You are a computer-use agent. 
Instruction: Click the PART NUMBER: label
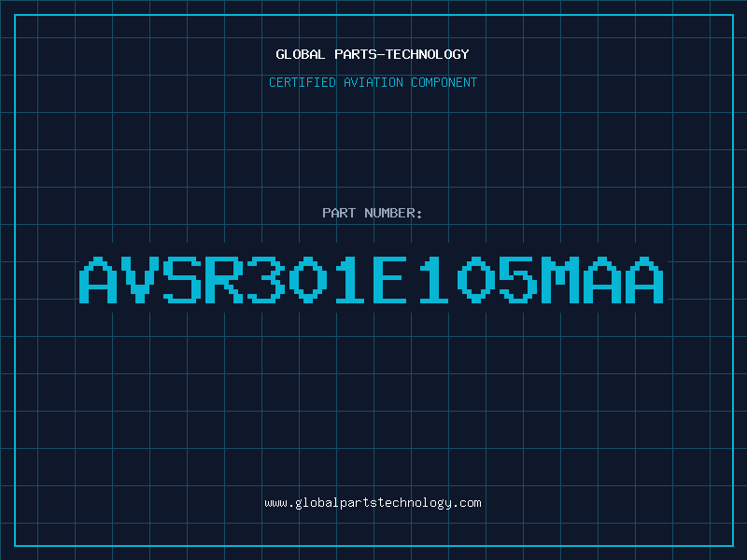(x=373, y=213)
